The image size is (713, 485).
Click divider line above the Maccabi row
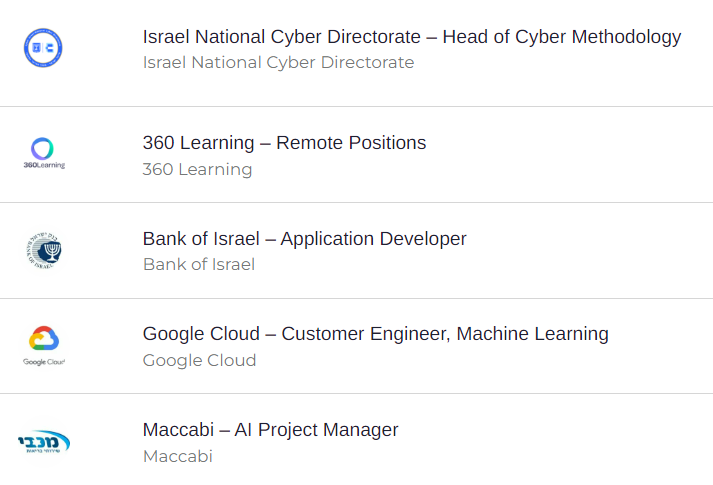click(356, 394)
